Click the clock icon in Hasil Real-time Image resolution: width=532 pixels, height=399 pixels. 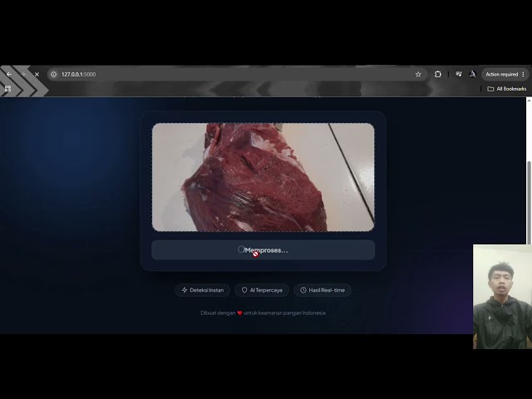tap(303, 290)
